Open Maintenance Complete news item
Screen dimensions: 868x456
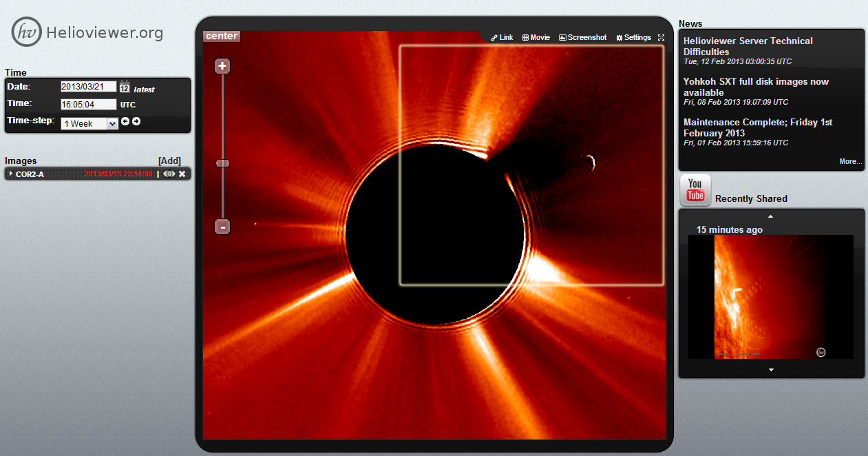(758, 127)
